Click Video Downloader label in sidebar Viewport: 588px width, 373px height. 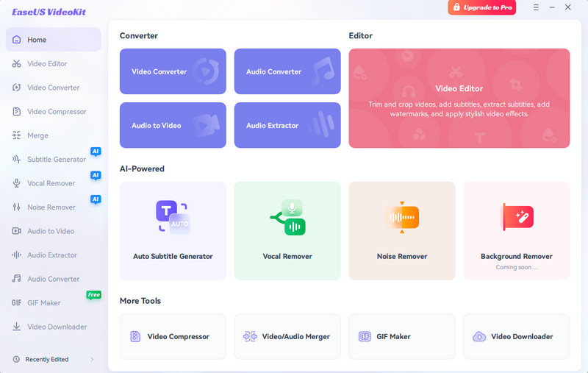(x=57, y=327)
